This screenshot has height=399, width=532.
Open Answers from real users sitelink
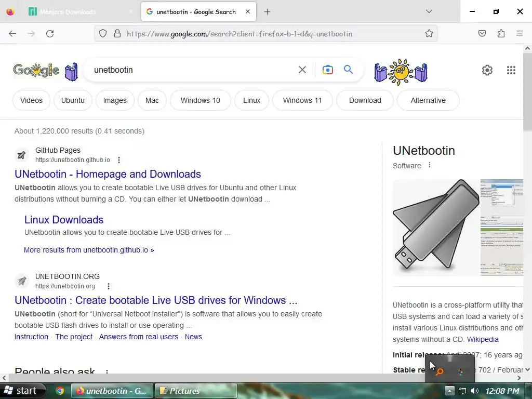[138, 337]
